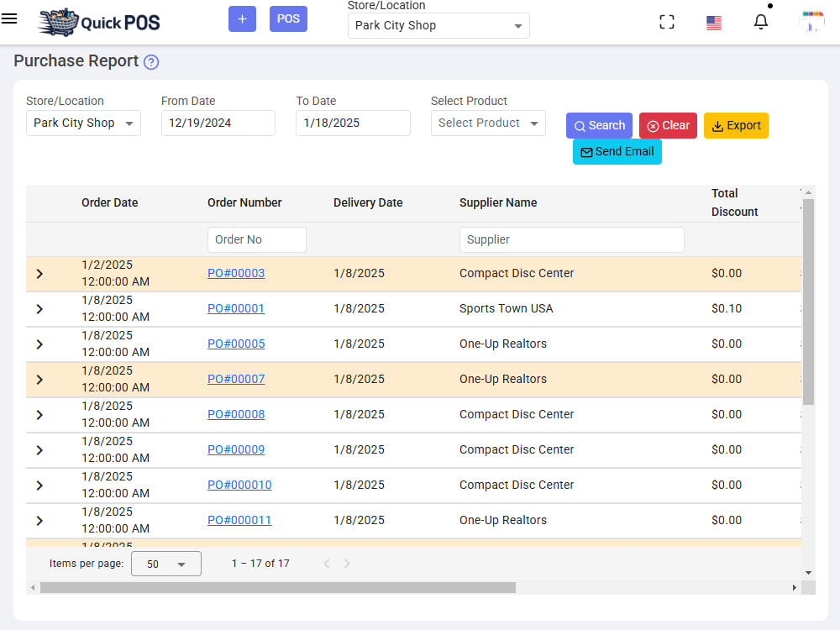Image resolution: width=840 pixels, height=630 pixels.
Task: Click One-Up Realtors in PO#00005 row
Action: [503, 344]
